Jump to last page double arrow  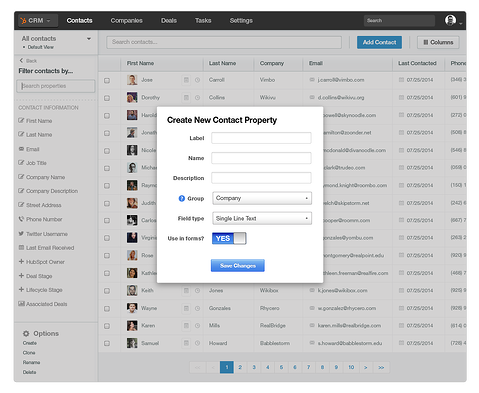381,367
